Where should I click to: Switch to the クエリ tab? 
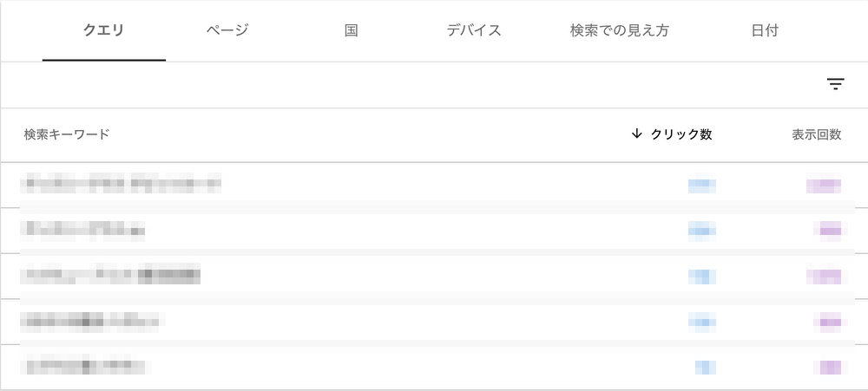tap(103, 30)
